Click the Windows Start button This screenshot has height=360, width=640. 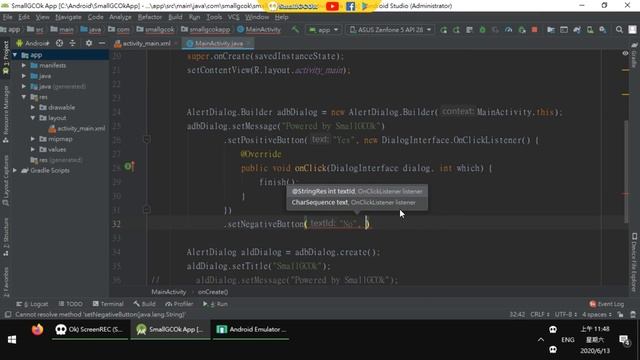click(x=12, y=340)
